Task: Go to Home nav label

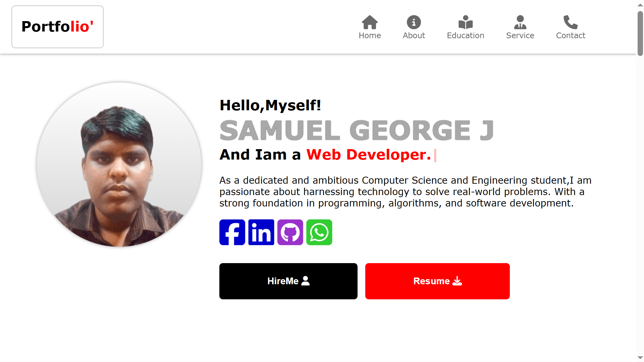Action: click(370, 36)
